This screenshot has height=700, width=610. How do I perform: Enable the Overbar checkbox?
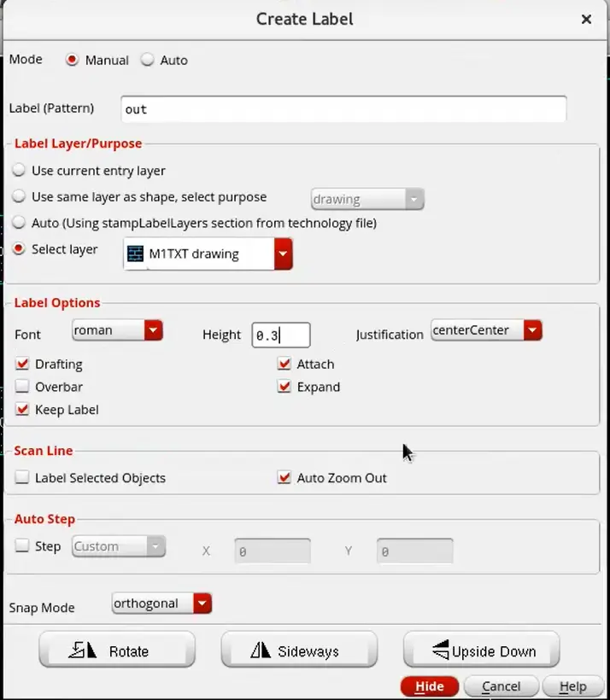pyautogui.click(x=22, y=386)
